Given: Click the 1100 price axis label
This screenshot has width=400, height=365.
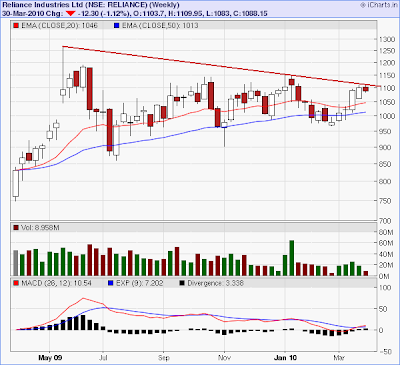Looking at the screenshot, I should tap(387, 88).
